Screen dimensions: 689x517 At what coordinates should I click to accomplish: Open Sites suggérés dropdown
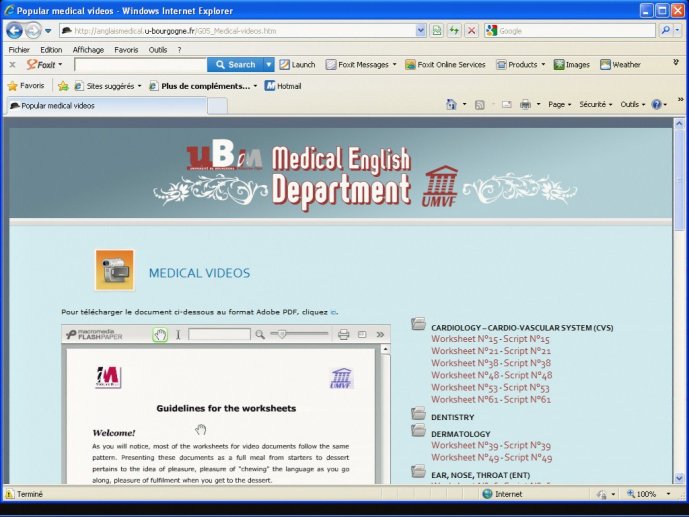pyautogui.click(x=108, y=86)
